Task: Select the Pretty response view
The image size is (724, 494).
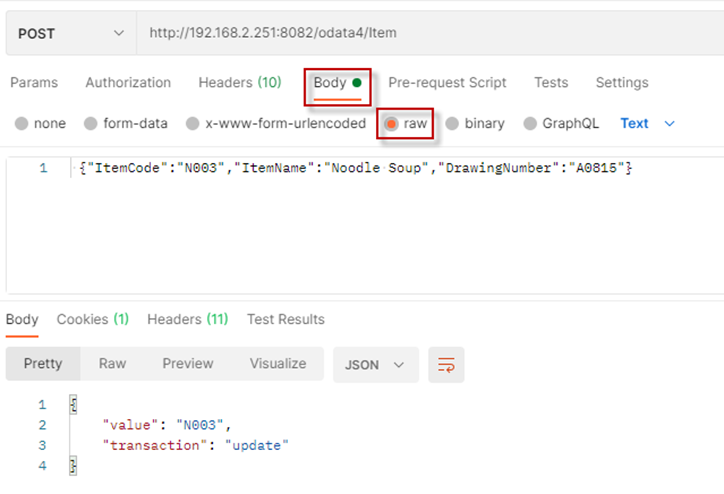Action: coord(43,364)
